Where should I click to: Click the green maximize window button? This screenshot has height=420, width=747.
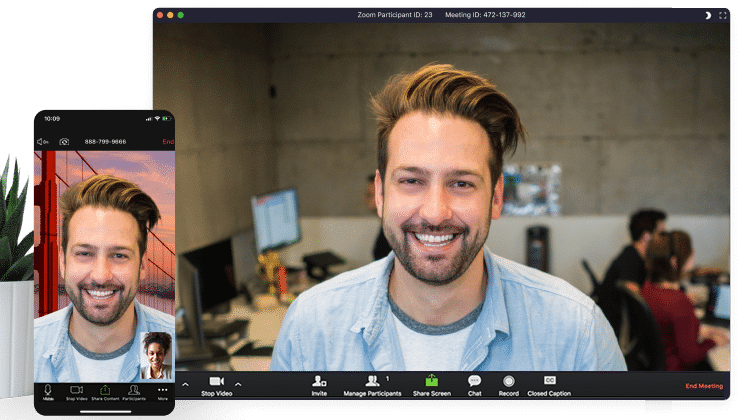tap(181, 15)
